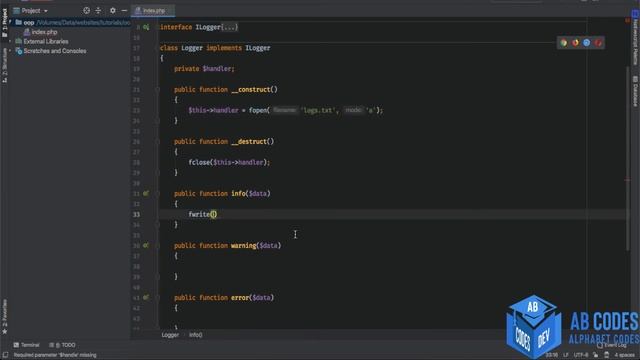This screenshot has height=360, width=640.
Task: Click the status bar message 'Required parameter $handle missing'
Action: 55,355
